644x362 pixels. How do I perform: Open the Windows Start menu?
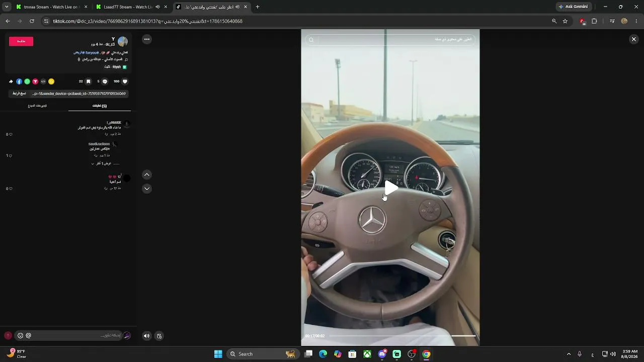(x=218, y=354)
